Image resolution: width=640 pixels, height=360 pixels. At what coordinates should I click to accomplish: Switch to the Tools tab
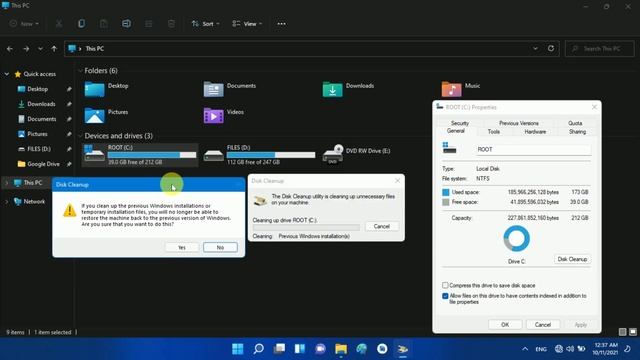point(493,132)
